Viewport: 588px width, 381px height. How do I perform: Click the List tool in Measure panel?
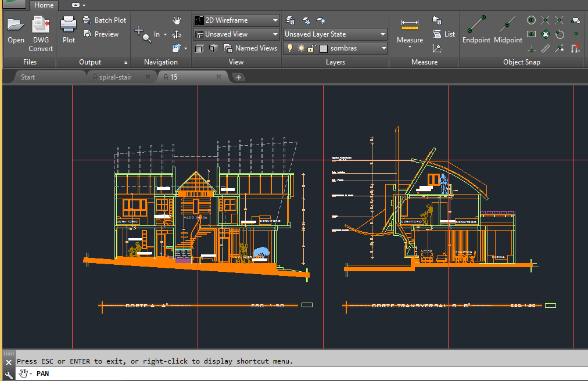pyautogui.click(x=444, y=33)
